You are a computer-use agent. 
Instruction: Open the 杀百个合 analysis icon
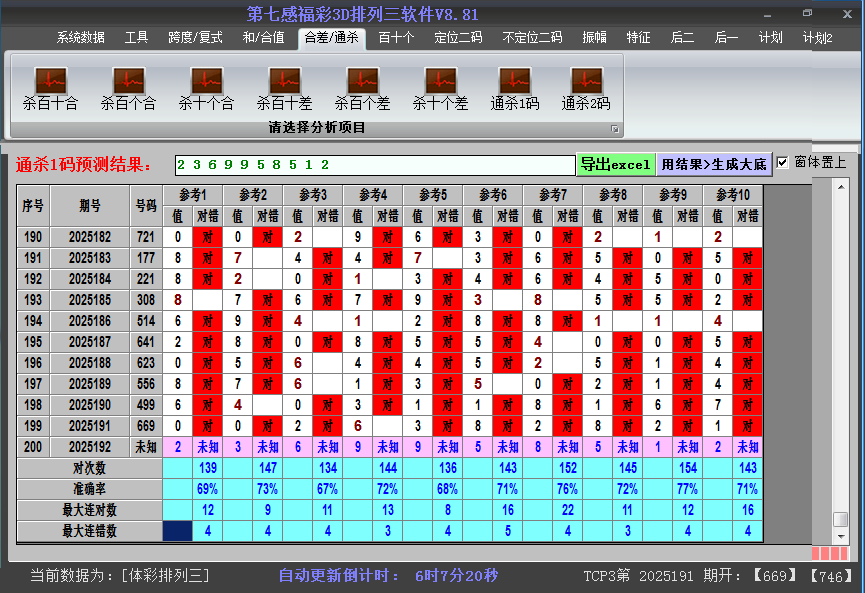click(x=129, y=89)
